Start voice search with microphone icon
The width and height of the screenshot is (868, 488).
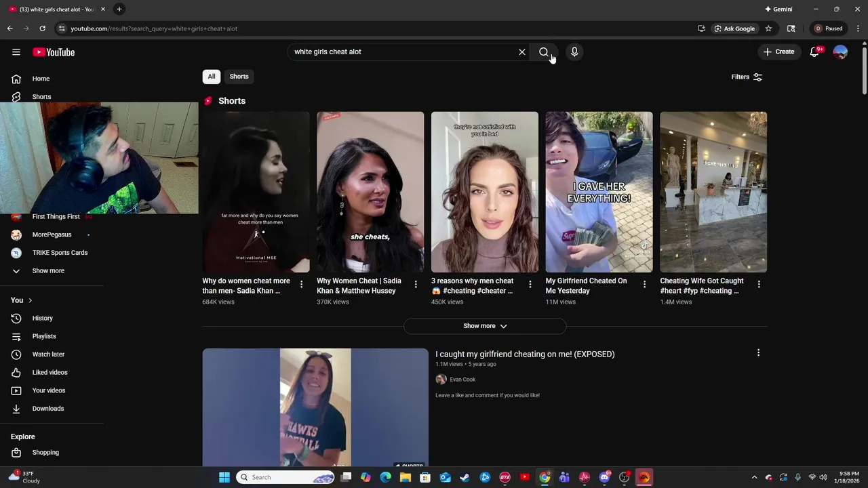574,52
